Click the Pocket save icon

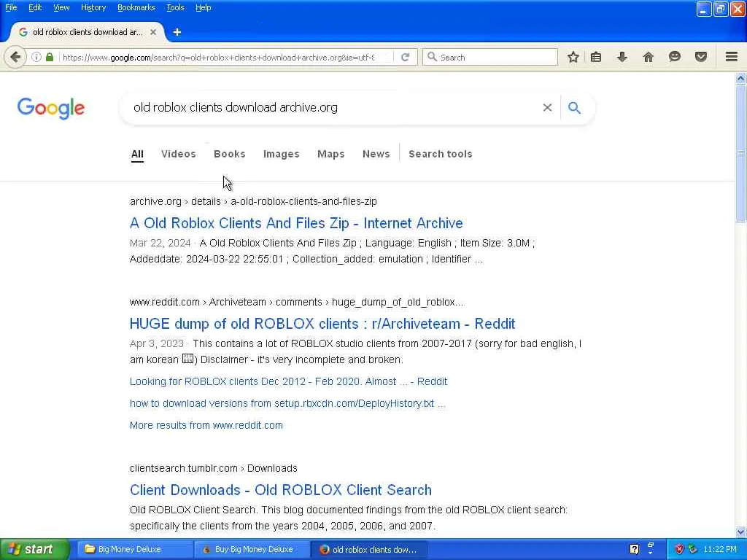(700, 57)
